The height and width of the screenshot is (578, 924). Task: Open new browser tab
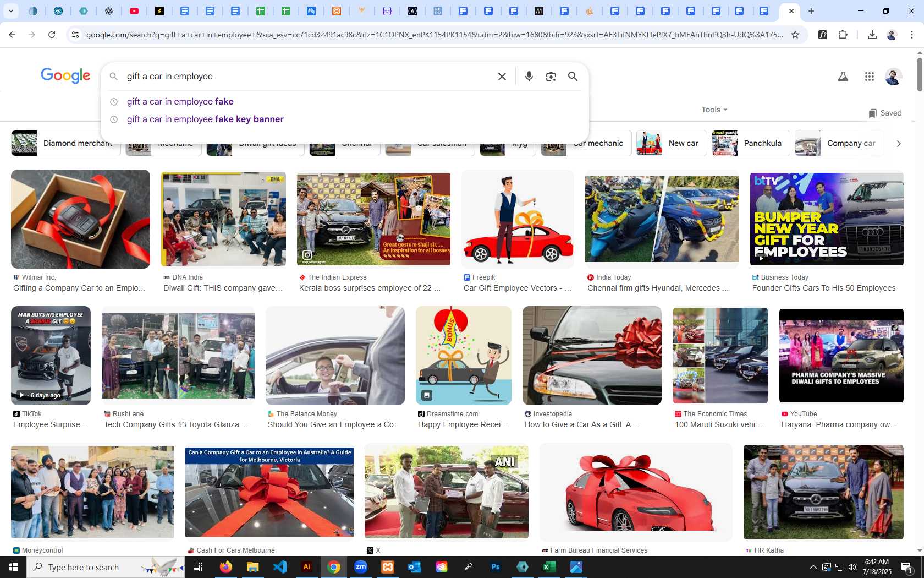point(811,11)
